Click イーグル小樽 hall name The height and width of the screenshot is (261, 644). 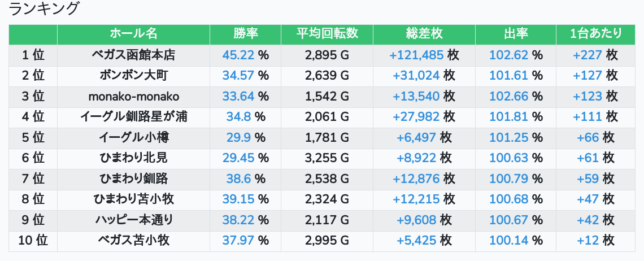tap(133, 137)
